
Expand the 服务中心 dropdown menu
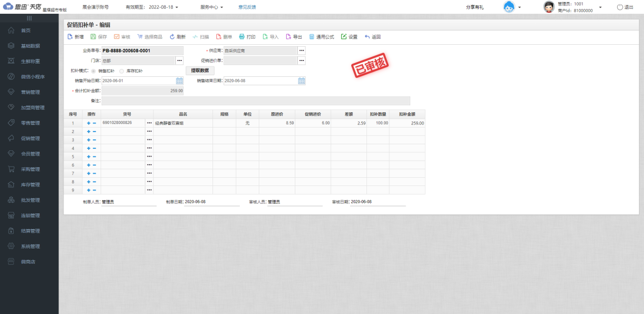point(222,7)
